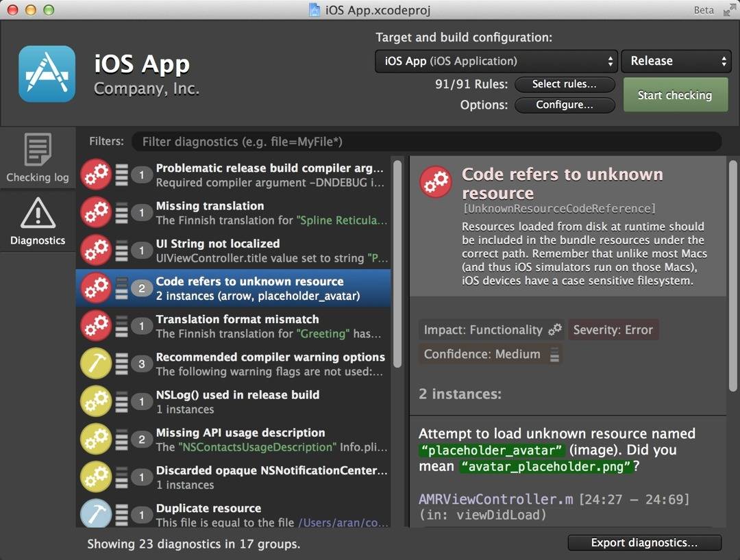This screenshot has height=560, width=740.
Task: Toggle the Impact: Functionality tag
Action: 492,330
